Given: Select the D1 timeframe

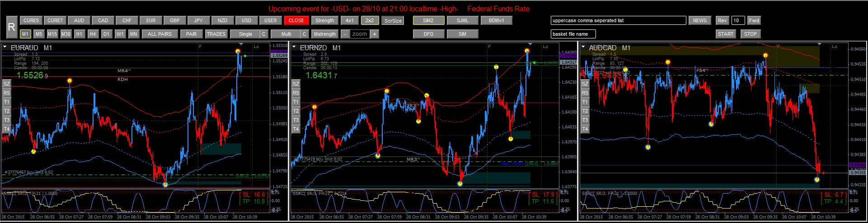Looking at the screenshot, I should click(x=106, y=34).
